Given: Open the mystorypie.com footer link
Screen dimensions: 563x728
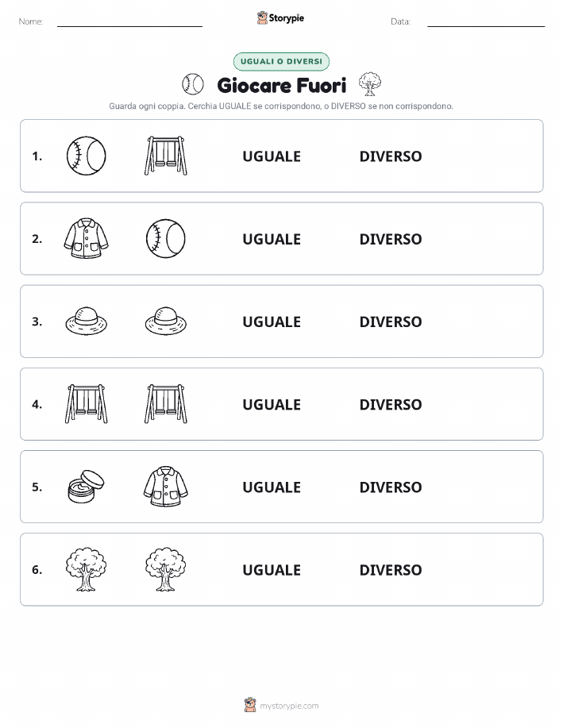Looking at the screenshot, I should pyautogui.click(x=289, y=706).
